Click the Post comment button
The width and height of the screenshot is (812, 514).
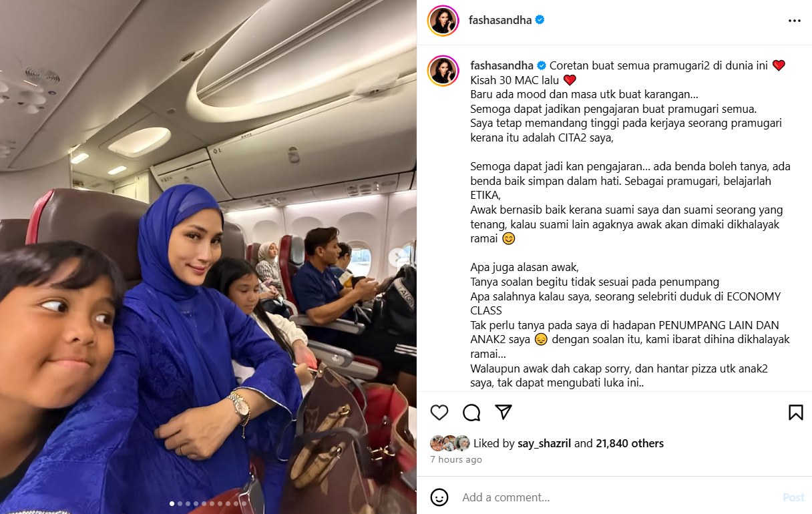click(793, 497)
